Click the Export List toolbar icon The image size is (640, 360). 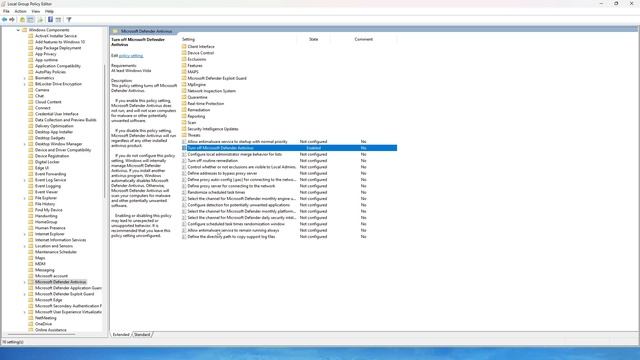point(40,20)
